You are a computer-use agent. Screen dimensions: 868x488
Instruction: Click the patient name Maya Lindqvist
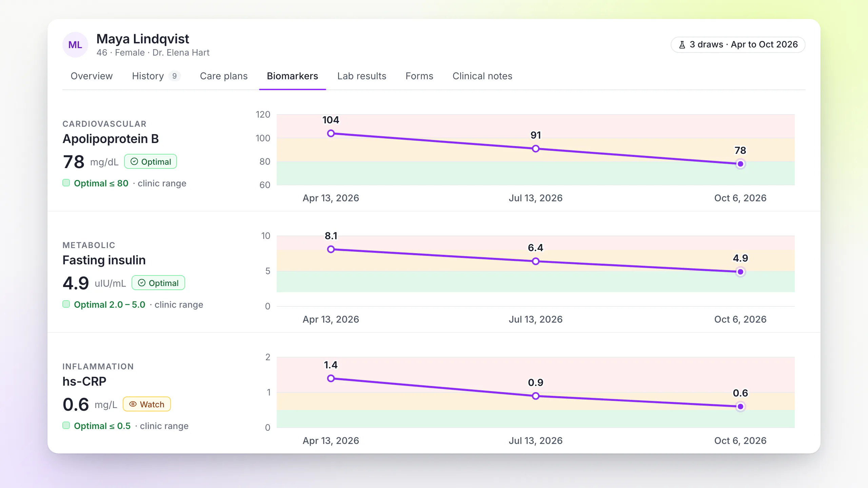coord(143,39)
